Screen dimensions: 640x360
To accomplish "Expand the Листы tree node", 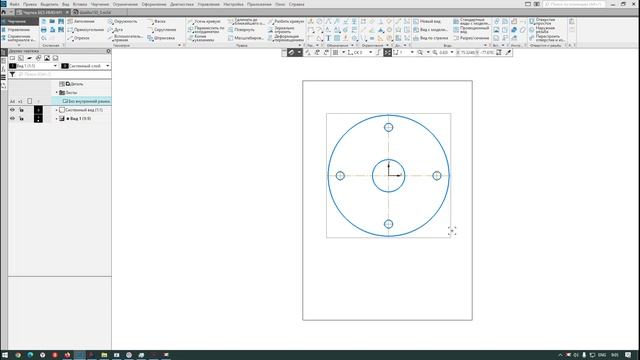I will pyautogui.click(x=57, y=93).
